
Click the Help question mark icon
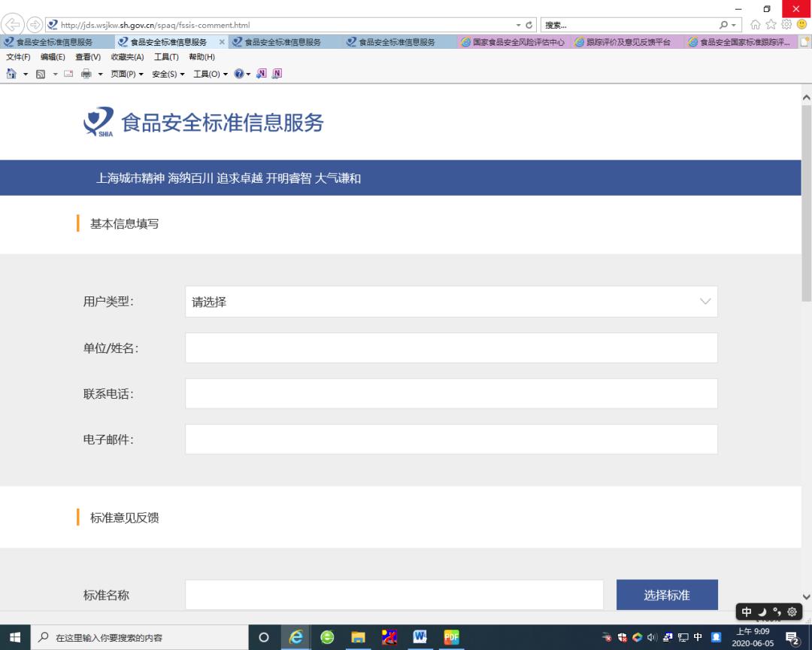[x=239, y=74]
